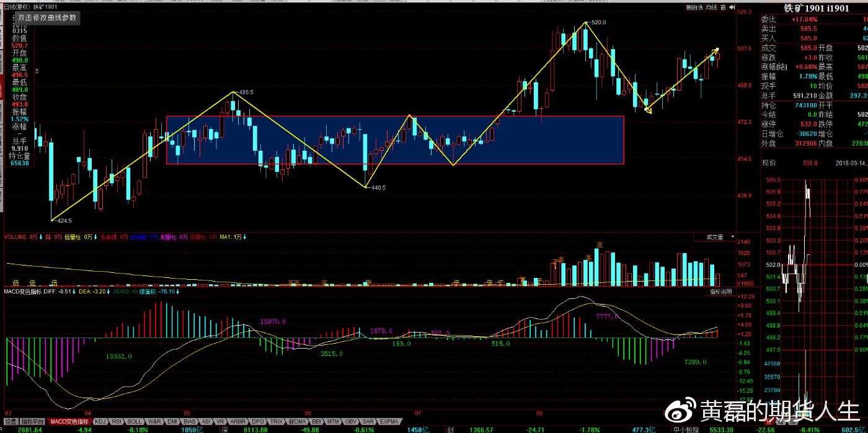868x433 pixels.
Task: Click the arrow next to 绿面积 value
Action: (x=178, y=292)
